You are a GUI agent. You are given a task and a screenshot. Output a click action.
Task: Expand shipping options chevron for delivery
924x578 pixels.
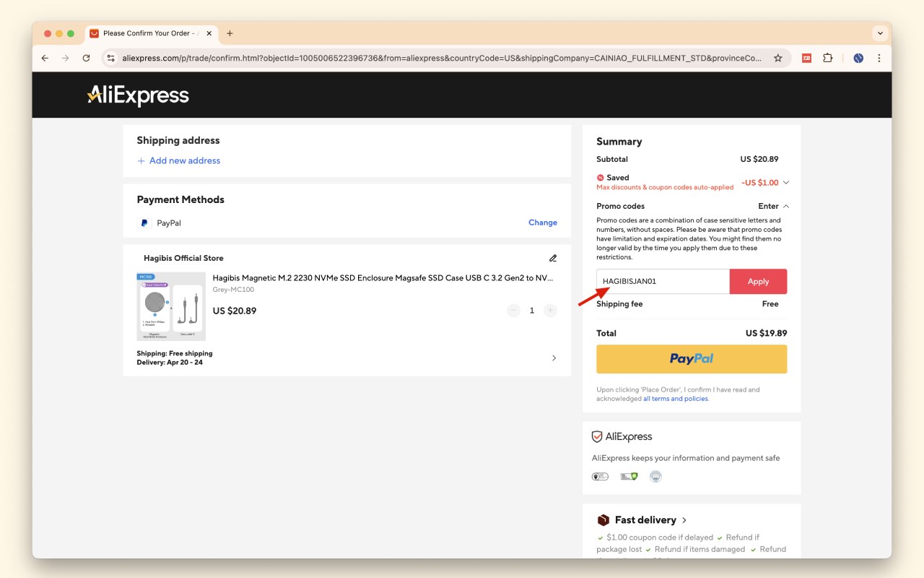coord(554,358)
